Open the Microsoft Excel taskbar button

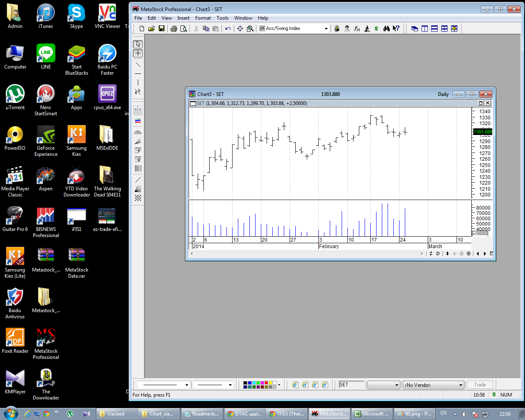coord(373,414)
